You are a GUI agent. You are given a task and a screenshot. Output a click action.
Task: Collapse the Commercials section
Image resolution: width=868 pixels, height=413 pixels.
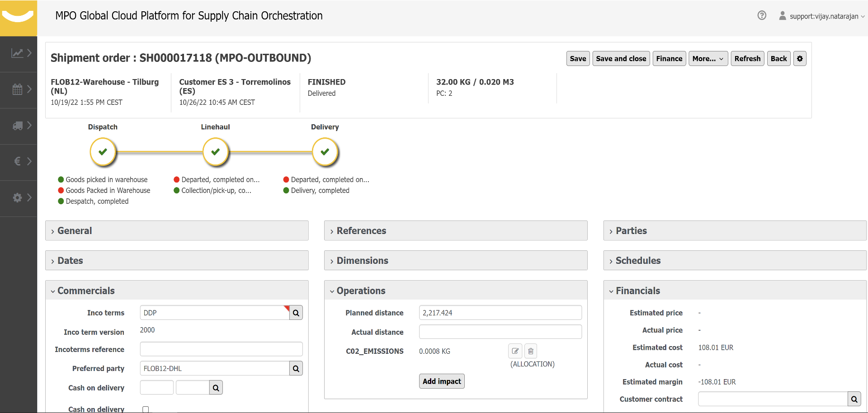(x=177, y=291)
